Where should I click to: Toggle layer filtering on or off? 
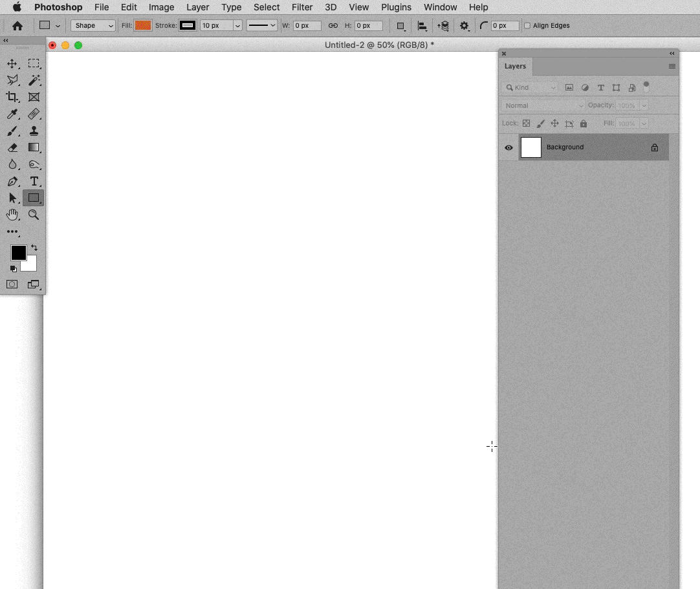click(x=646, y=87)
